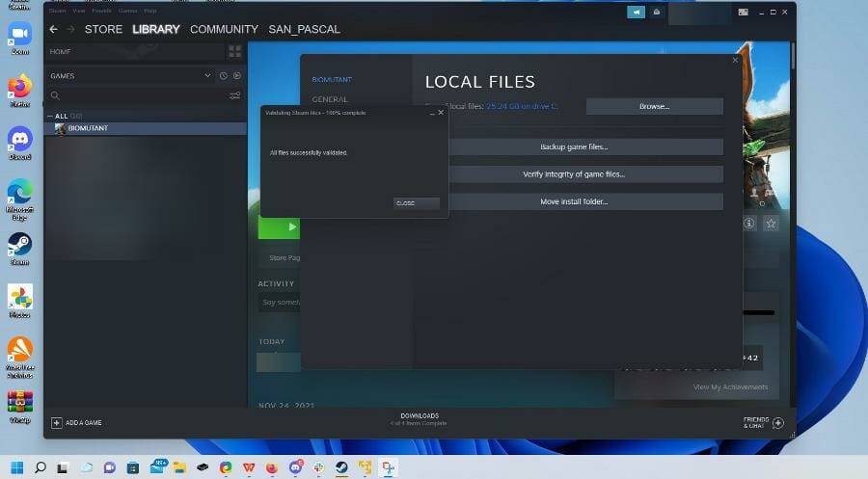Select GENERAL in the properties sidebar

(330, 99)
